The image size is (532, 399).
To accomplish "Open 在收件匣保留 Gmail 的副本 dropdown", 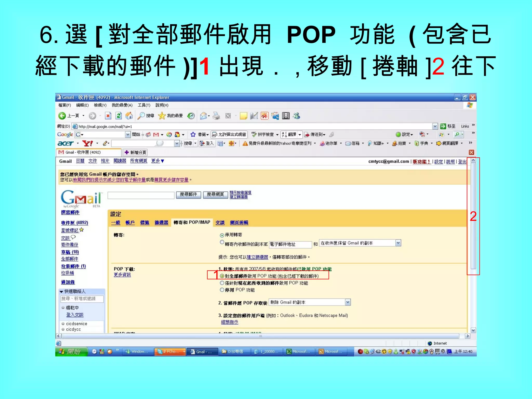I will tap(360, 243).
